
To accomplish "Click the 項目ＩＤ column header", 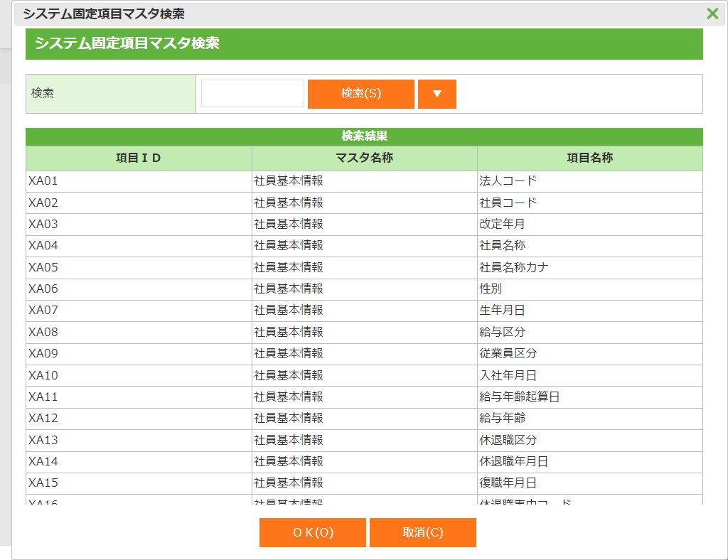I will pos(139,158).
